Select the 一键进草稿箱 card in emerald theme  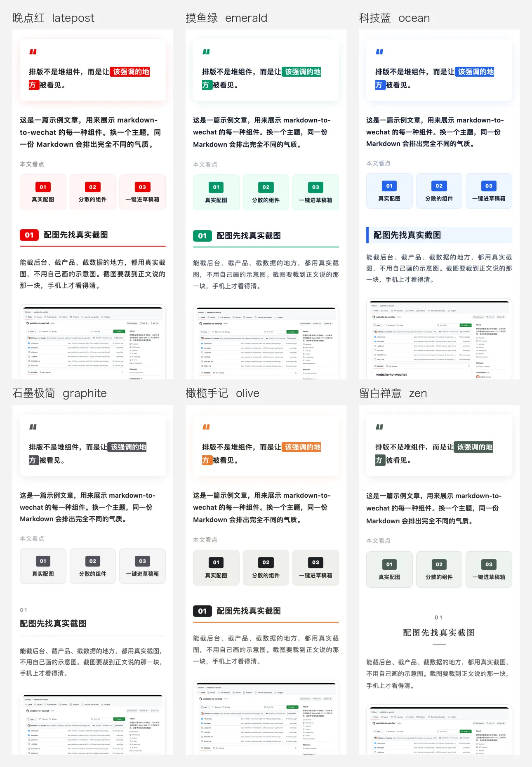click(x=316, y=193)
